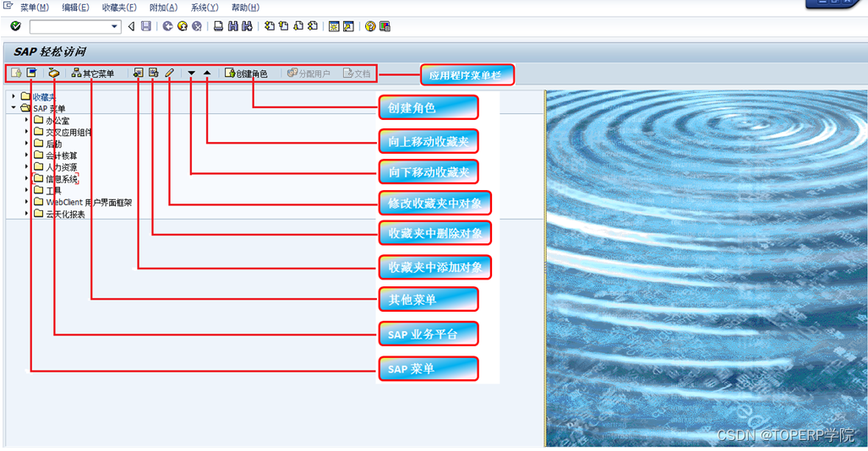
Task: Expand the 办公室 folder
Action: pos(26,120)
